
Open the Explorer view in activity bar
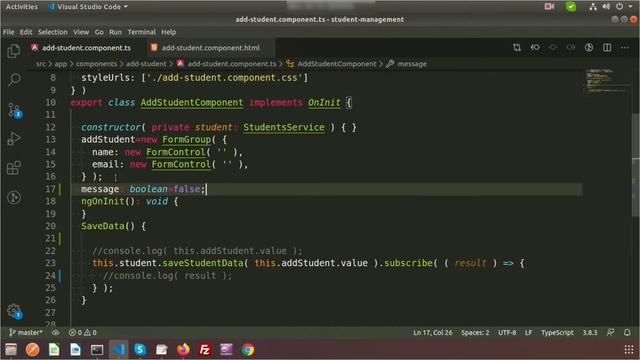pyautogui.click(x=13, y=51)
